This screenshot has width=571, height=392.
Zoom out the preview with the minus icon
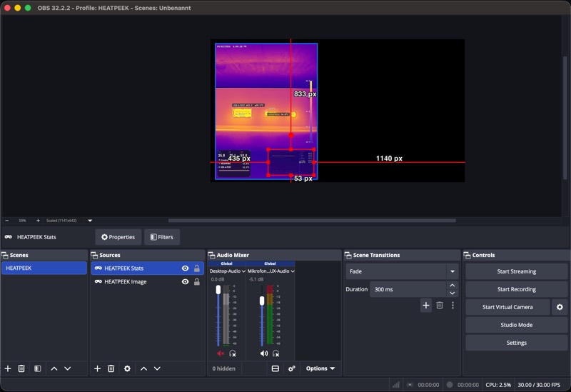(x=7, y=221)
